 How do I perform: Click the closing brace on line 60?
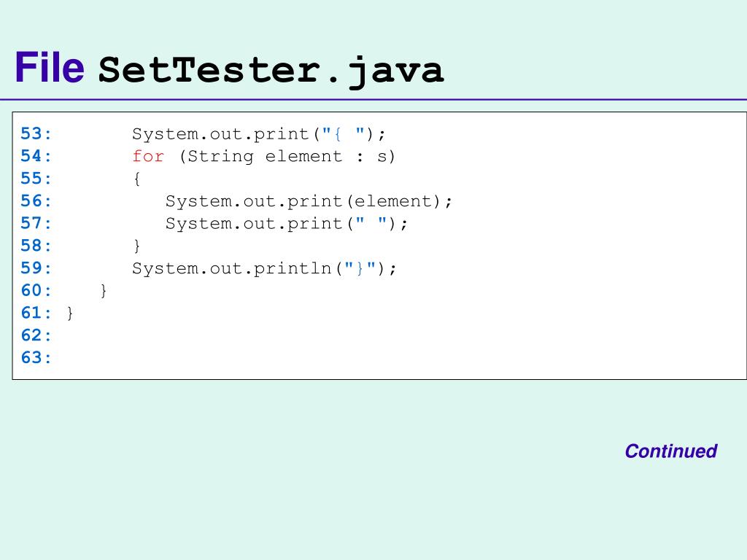tap(104, 290)
